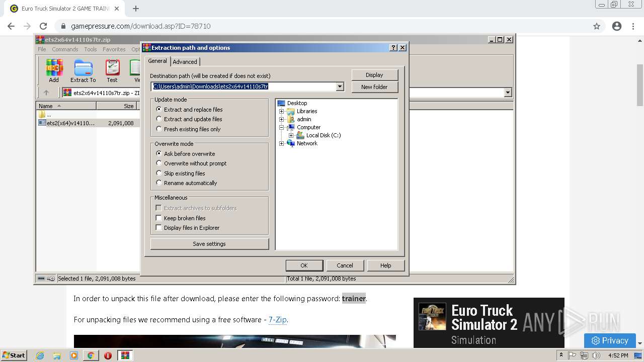Open the Favorites menu
The image size is (644, 362).
click(114, 49)
